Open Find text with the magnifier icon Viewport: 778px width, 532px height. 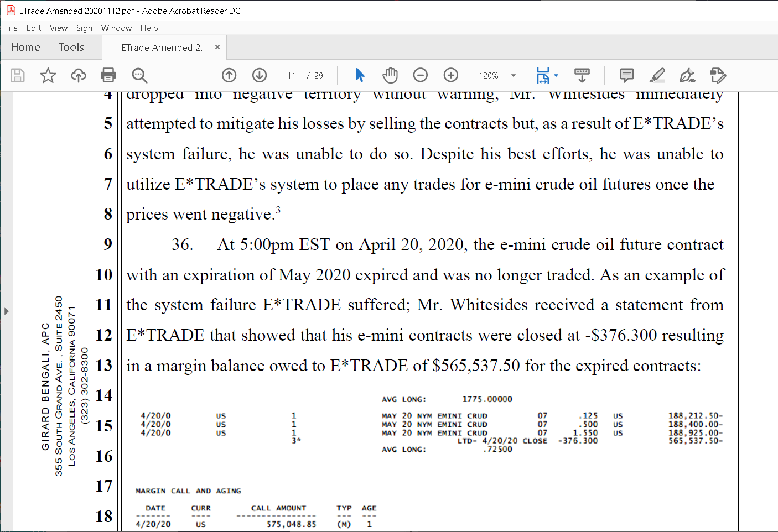pyautogui.click(x=139, y=75)
